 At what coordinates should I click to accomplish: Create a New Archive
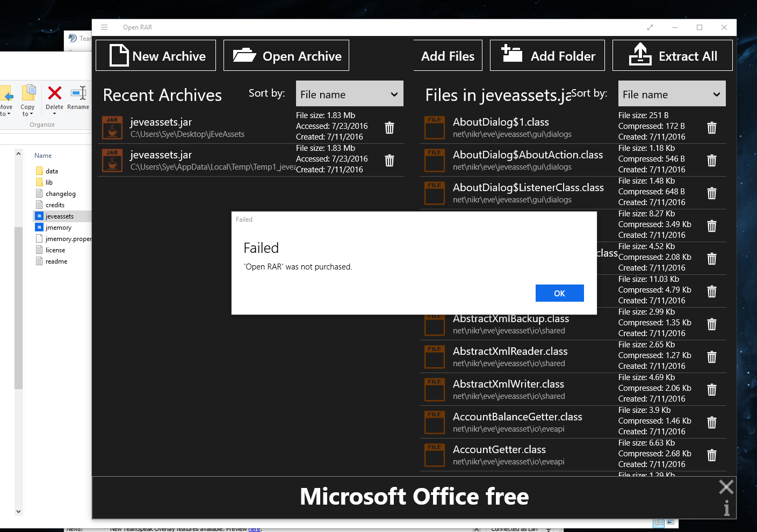coord(156,55)
